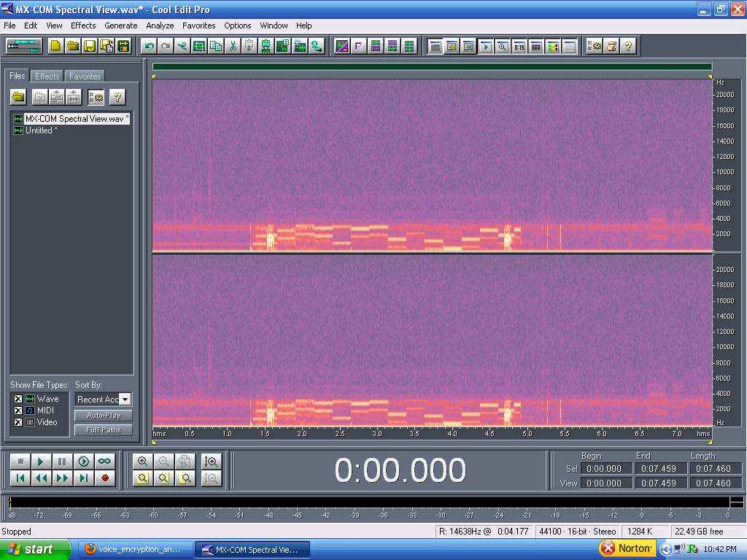Click the '22.49 GB free' status text
The width and height of the screenshot is (747, 560).
tap(699, 532)
